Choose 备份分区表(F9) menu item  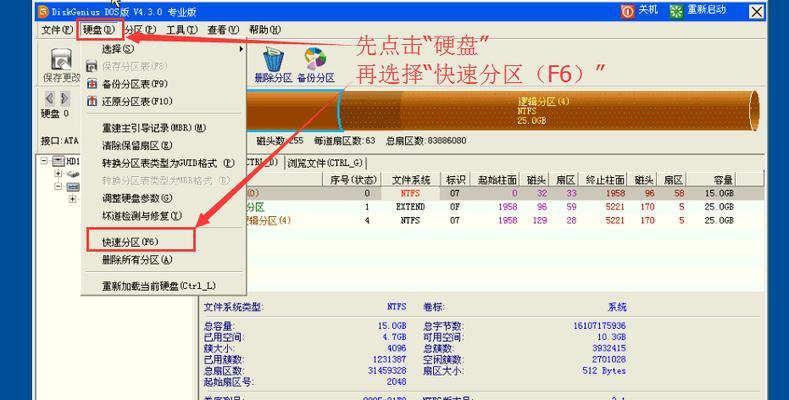165,84
